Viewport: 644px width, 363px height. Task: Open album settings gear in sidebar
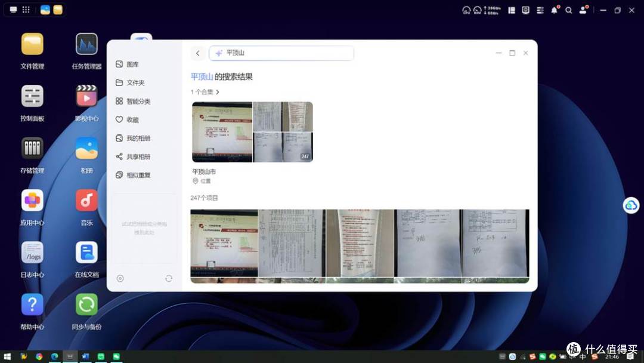120,278
